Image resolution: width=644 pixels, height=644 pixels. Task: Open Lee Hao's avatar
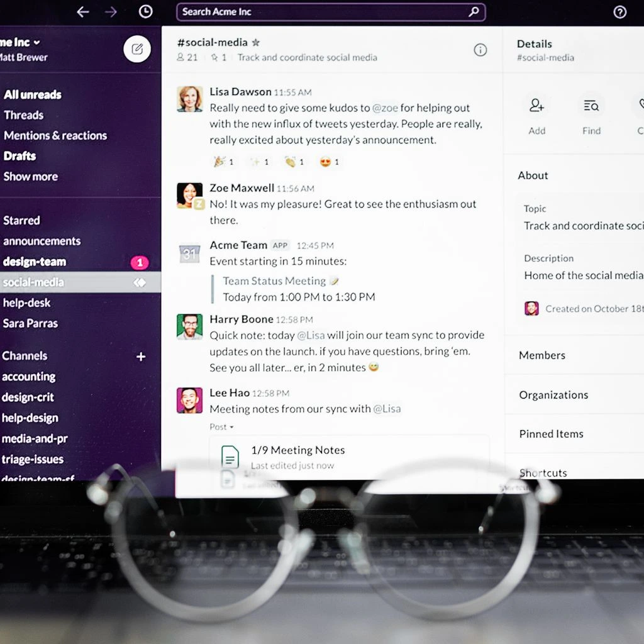[190, 401]
